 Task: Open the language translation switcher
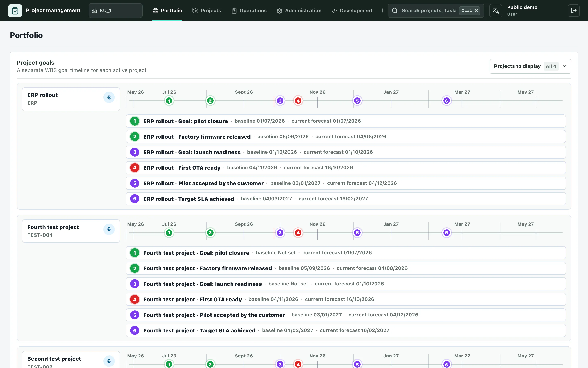coord(496,10)
